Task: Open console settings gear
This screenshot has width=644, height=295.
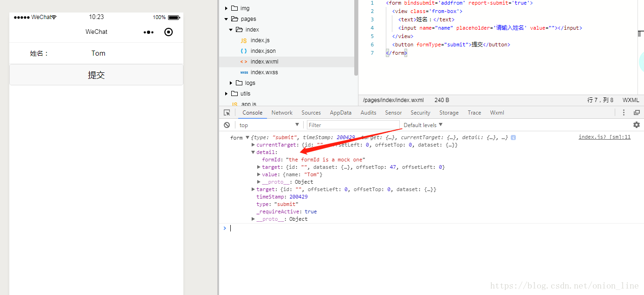Action: (636, 125)
